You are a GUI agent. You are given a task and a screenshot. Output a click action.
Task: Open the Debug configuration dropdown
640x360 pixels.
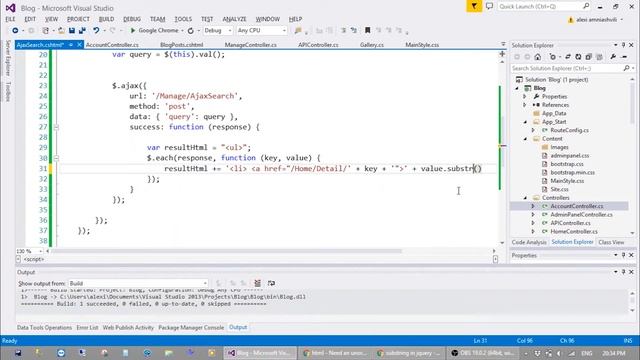click(x=218, y=31)
